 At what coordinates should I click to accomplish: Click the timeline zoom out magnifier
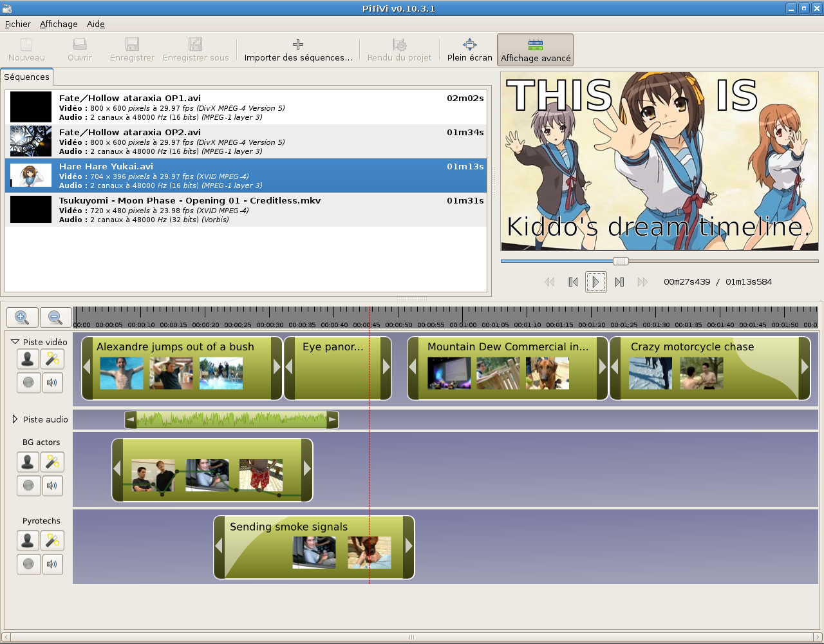point(55,317)
